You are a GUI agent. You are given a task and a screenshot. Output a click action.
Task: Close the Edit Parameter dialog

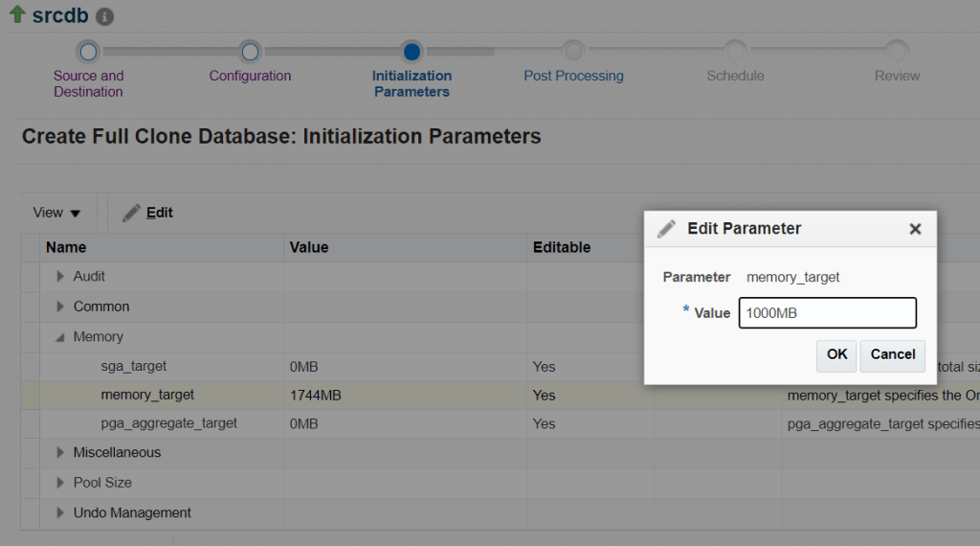(915, 229)
